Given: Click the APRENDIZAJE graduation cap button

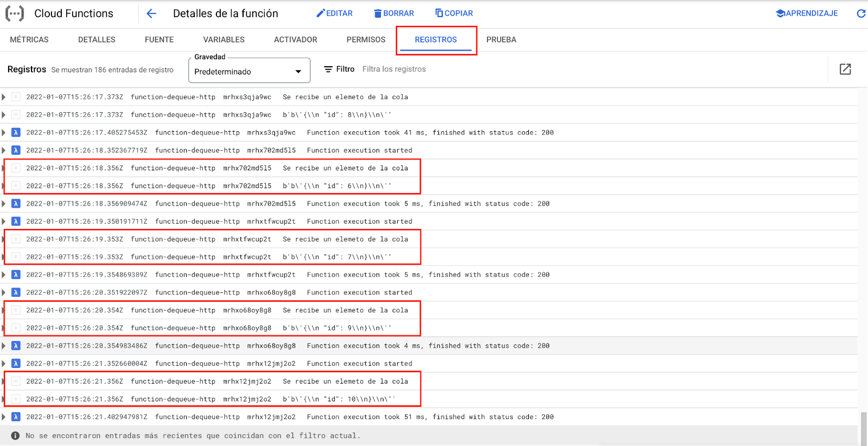Looking at the screenshot, I should pyautogui.click(x=807, y=14).
